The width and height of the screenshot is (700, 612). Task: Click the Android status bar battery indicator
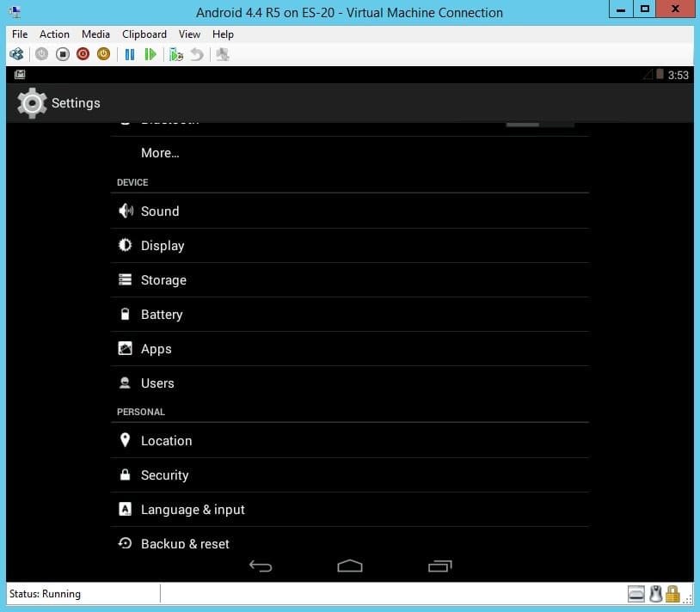(x=660, y=74)
